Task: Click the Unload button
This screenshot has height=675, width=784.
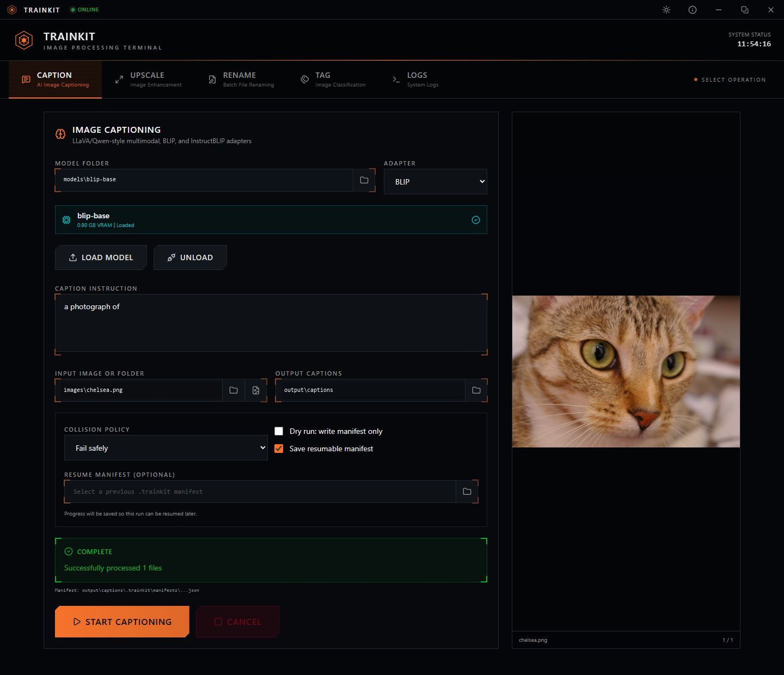Action: pos(190,257)
